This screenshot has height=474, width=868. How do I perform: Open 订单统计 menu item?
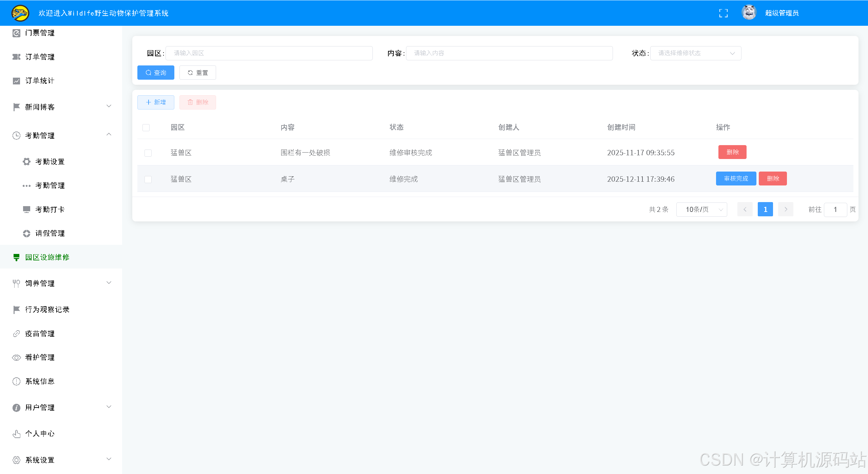(61, 81)
